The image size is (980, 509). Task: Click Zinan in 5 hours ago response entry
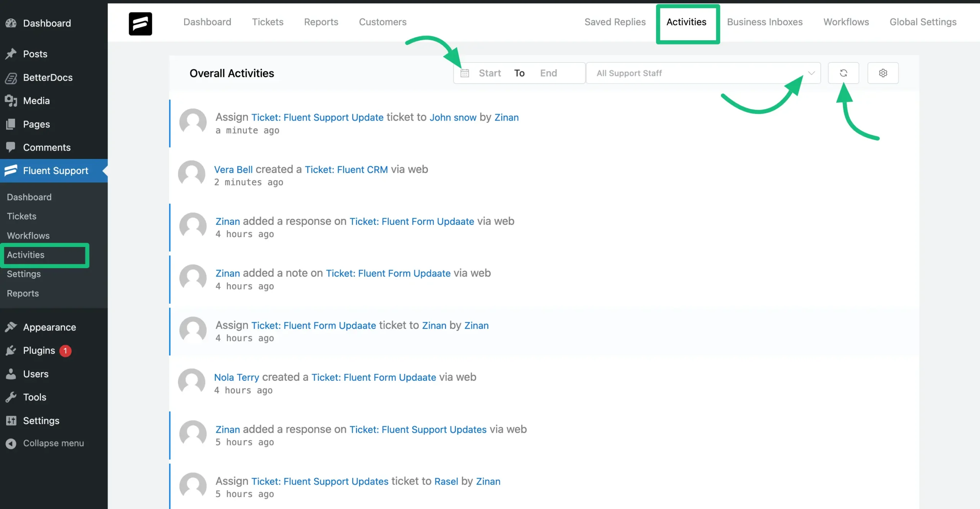pyautogui.click(x=227, y=429)
